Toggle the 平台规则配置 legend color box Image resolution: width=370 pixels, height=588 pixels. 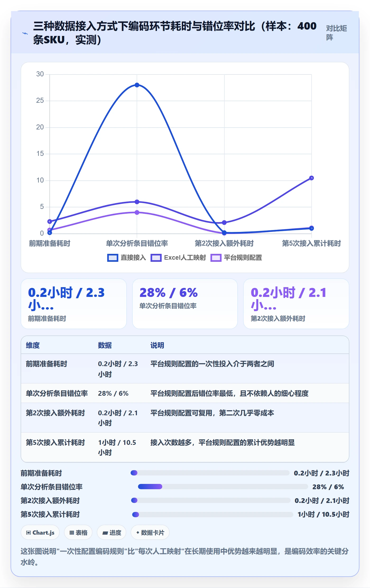click(216, 258)
